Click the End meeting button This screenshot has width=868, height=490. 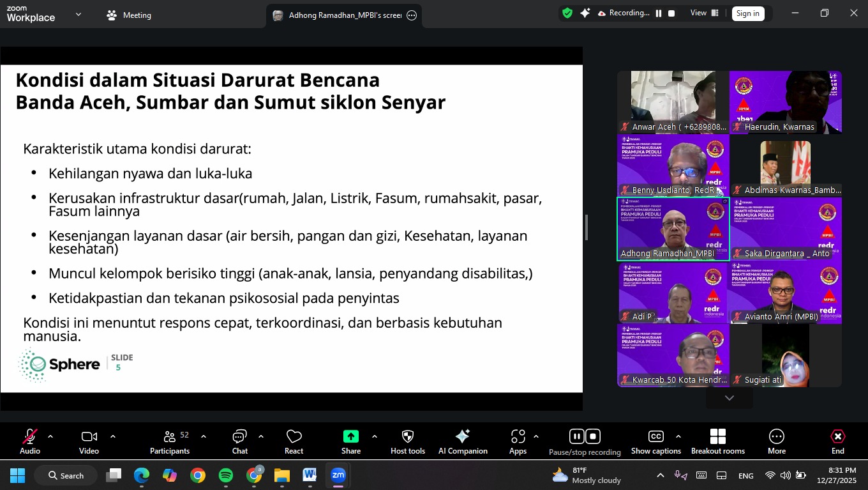tap(837, 441)
